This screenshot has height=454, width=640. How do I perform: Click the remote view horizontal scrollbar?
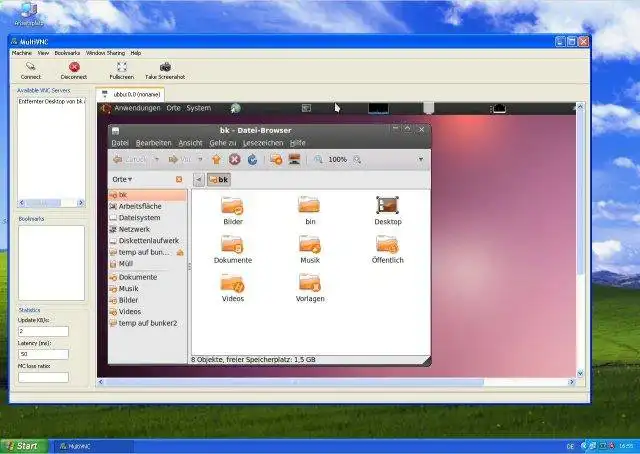[336, 382]
